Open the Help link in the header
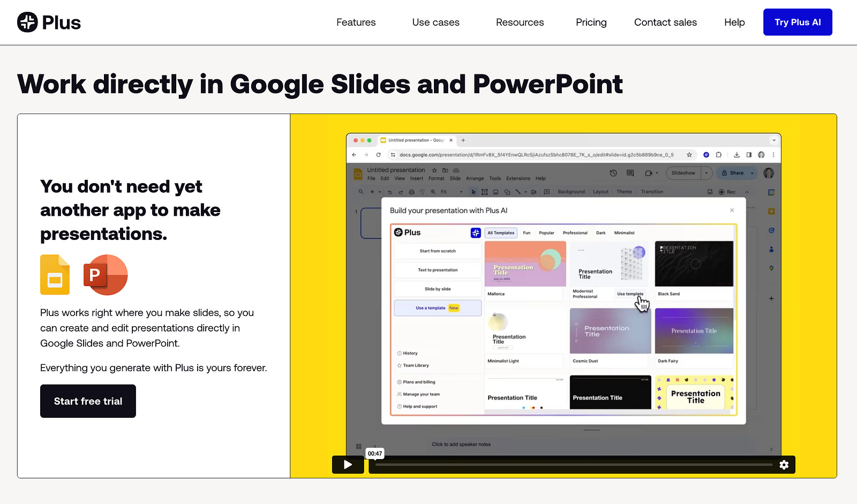The width and height of the screenshot is (857, 504). click(x=735, y=22)
